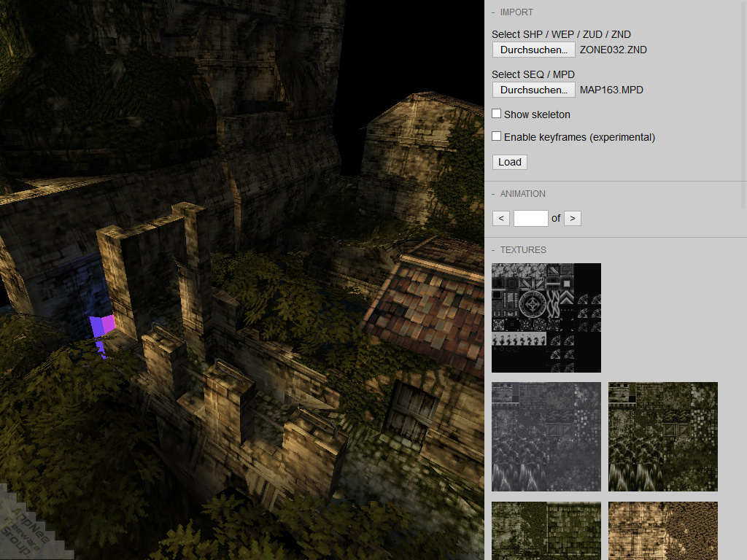Browse for SHP / WEP / ZUD / ZND file
This screenshot has width=747, height=560.
tap(533, 50)
